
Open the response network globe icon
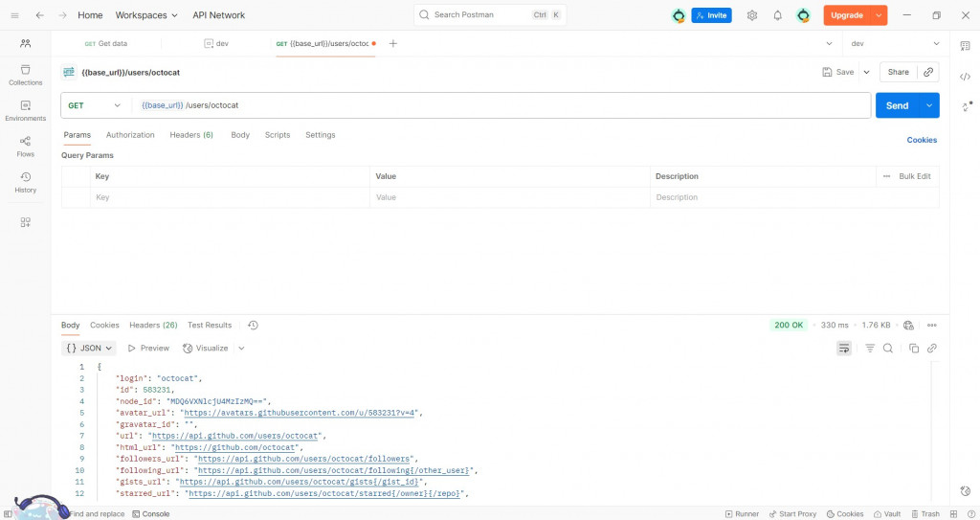(909, 325)
